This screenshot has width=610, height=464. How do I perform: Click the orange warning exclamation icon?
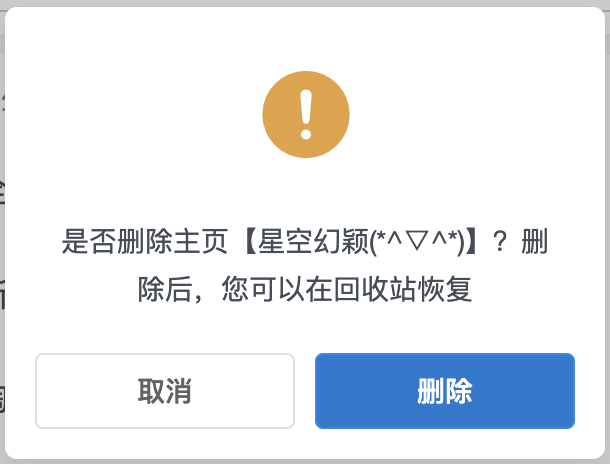[306, 114]
